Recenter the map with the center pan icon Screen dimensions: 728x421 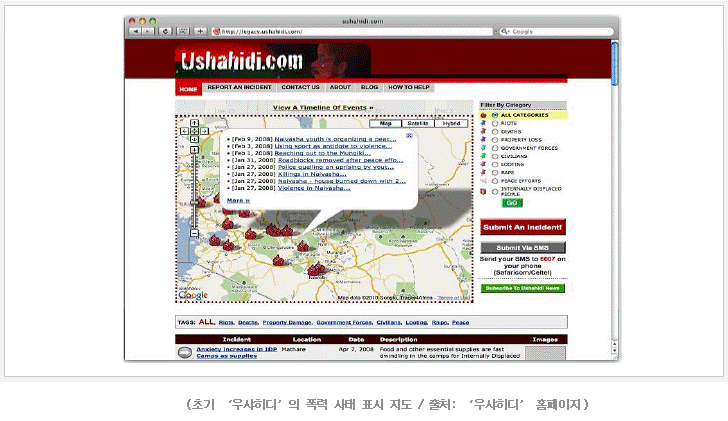195,131
